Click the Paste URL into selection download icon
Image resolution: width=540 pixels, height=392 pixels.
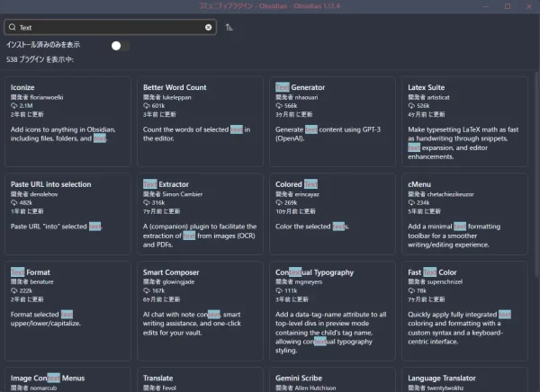click(13, 202)
